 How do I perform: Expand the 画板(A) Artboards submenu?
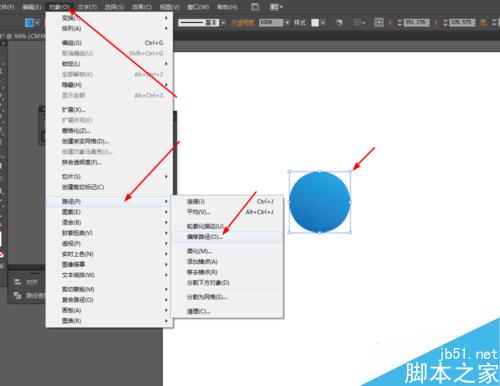(109, 310)
